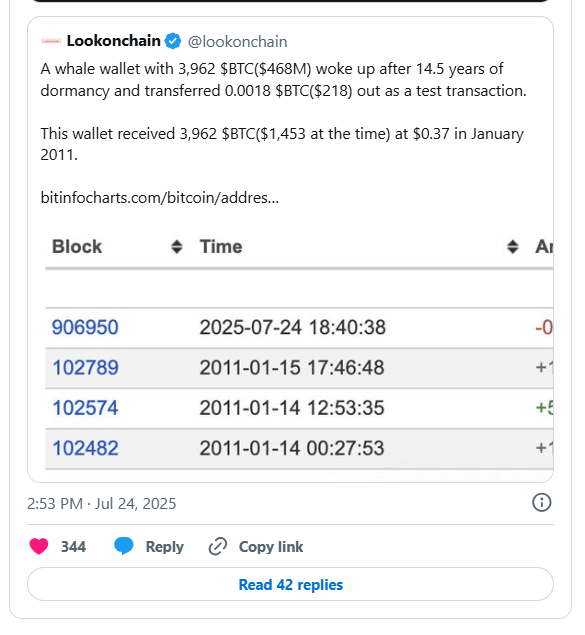Open block 102789 link

pos(85,368)
